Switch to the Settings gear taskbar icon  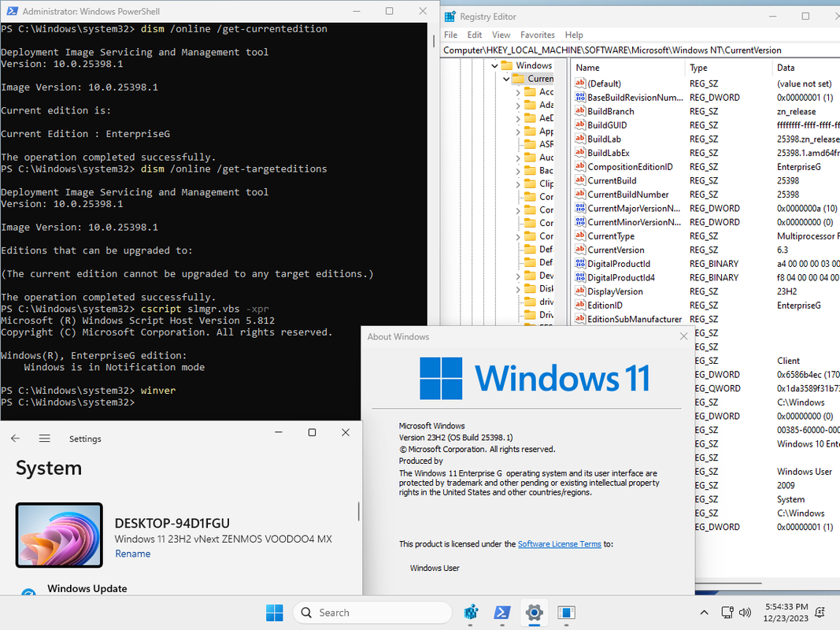[x=534, y=613]
